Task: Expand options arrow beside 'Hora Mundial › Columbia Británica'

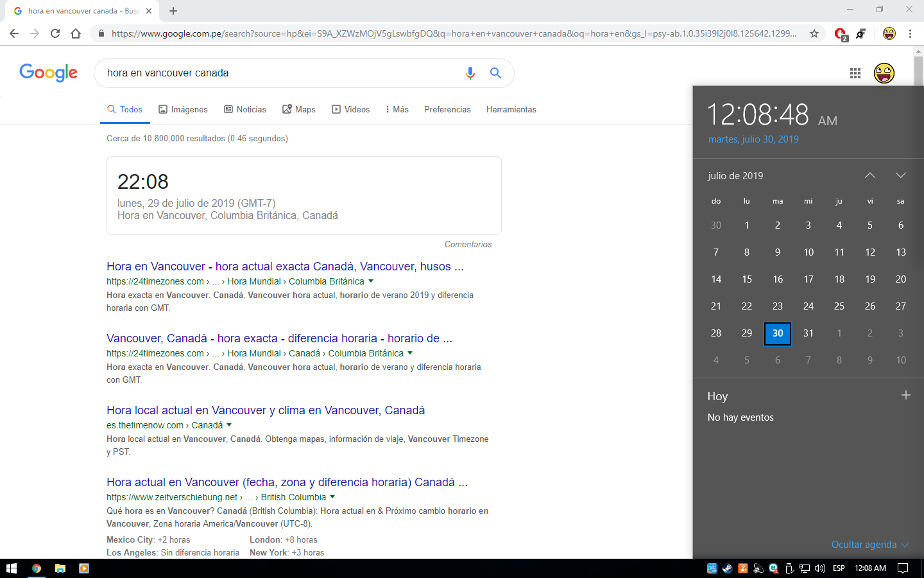Action: (371, 281)
